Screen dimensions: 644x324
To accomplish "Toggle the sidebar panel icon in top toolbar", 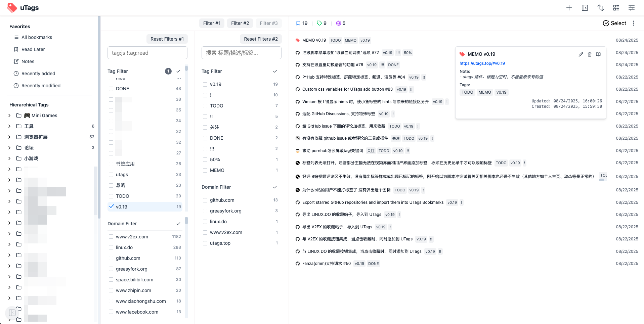I will (x=585, y=8).
